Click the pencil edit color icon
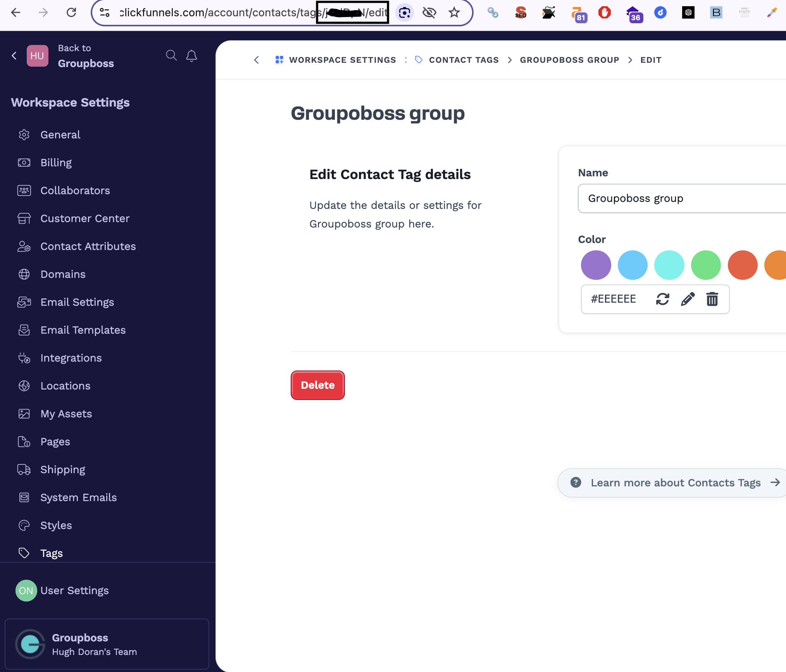 coord(688,299)
